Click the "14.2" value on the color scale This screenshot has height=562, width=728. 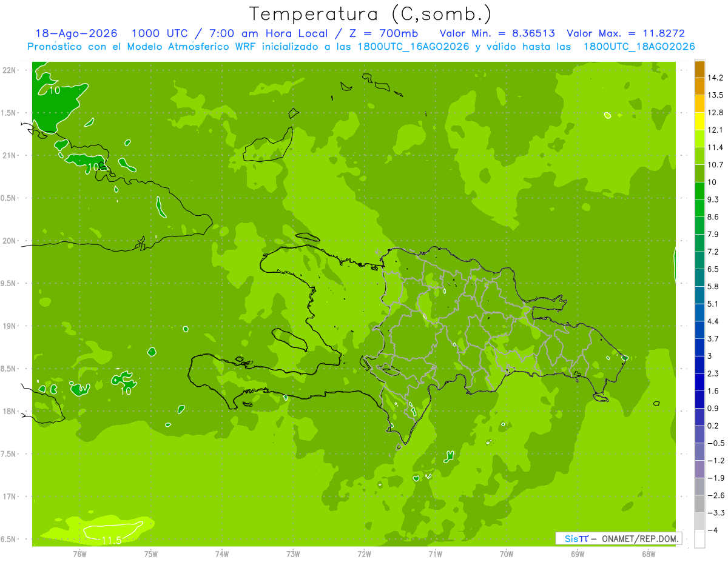pos(715,78)
